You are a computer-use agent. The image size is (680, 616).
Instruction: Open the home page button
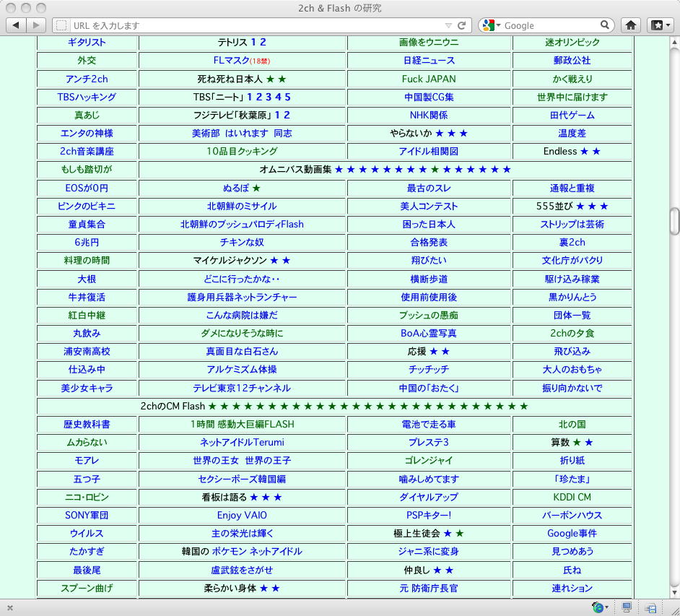(631, 25)
